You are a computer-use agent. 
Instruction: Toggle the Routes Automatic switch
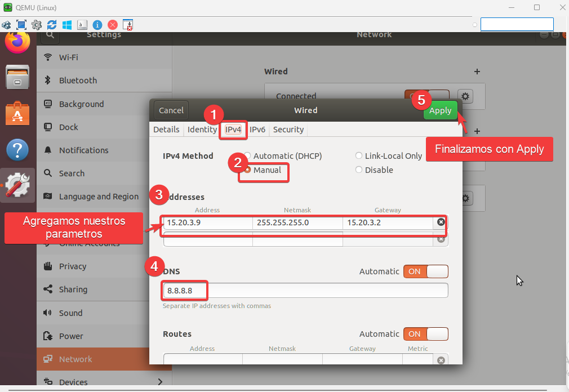point(425,334)
